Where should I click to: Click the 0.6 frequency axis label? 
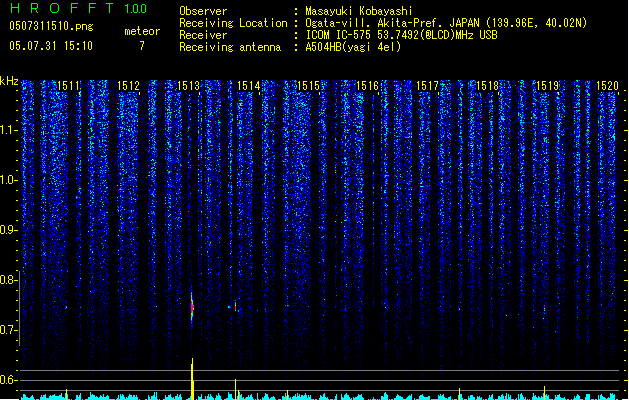[8, 380]
